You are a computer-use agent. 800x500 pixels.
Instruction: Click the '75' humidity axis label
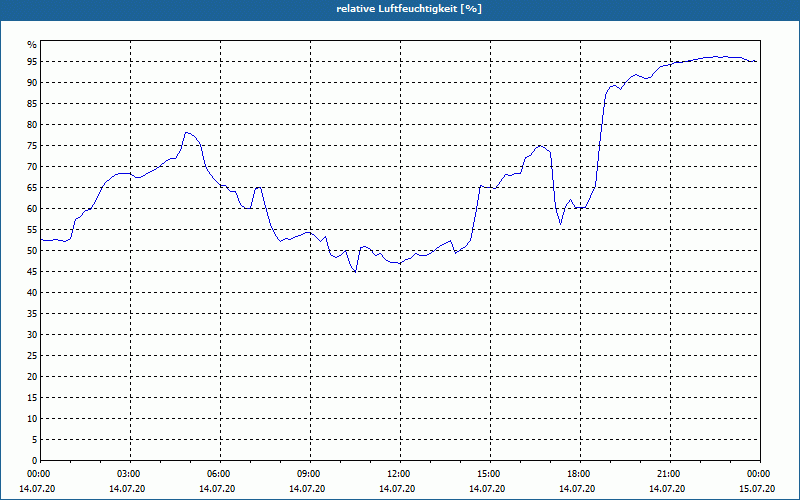[x=32, y=146]
